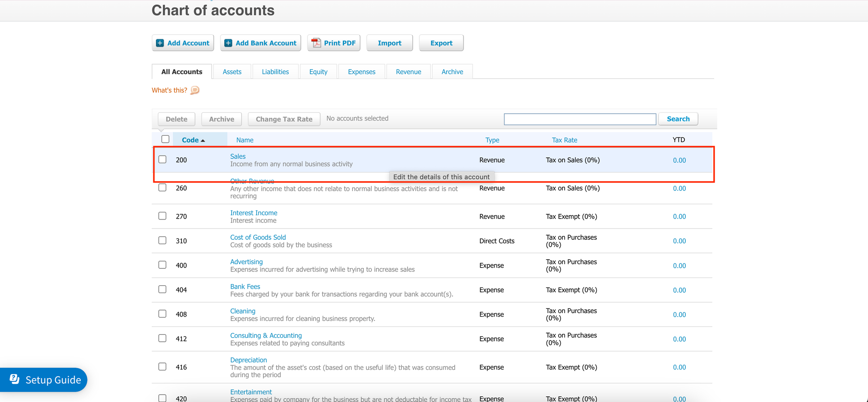This screenshot has height=402, width=868.
Task: Click the plus icon on Add Bank Account
Action: 228,43
